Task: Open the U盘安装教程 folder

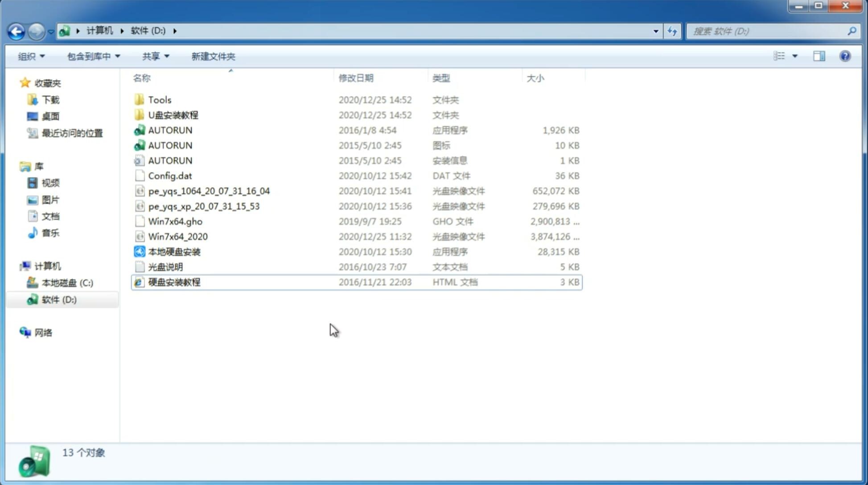Action: pos(173,115)
